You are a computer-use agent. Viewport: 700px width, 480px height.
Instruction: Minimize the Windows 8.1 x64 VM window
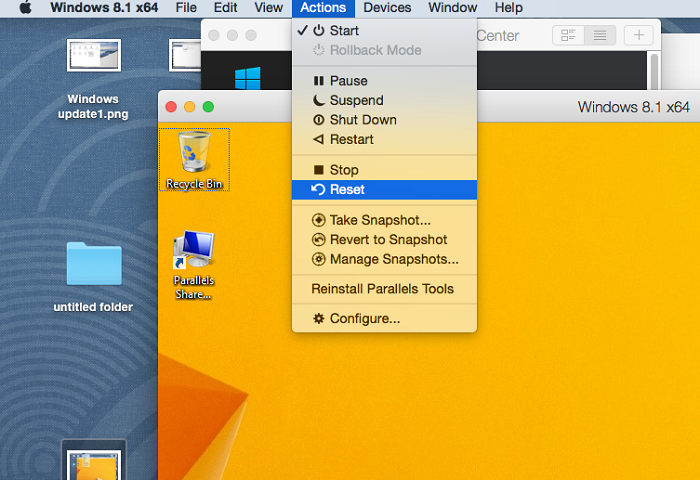point(190,107)
